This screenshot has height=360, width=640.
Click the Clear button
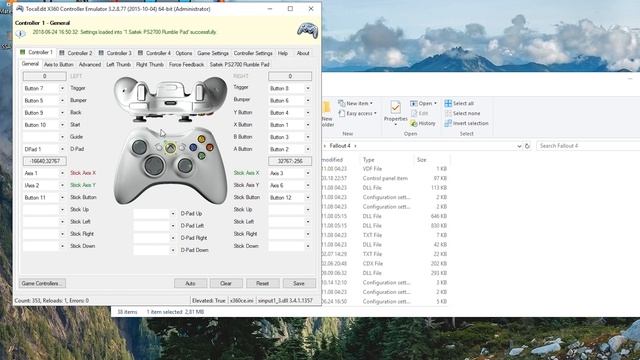pyautogui.click(x=226, y=283)
